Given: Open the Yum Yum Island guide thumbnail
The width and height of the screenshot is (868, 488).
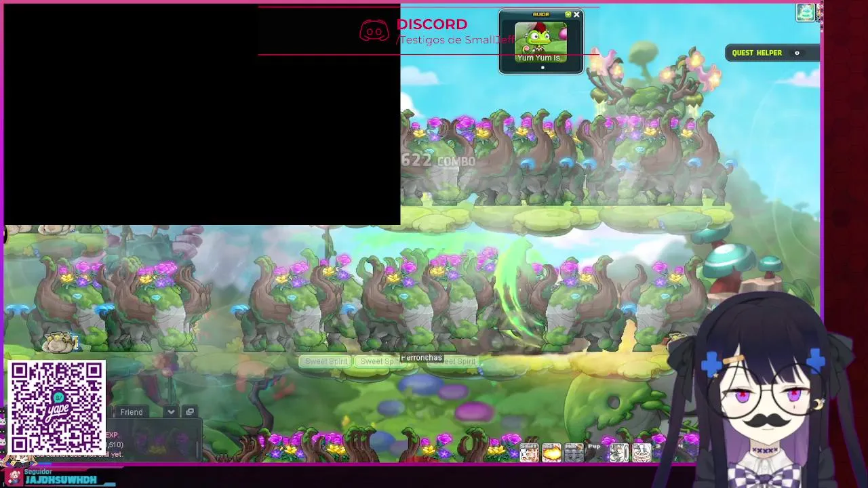Looking at the screenshot, I should tap(540, 42).
